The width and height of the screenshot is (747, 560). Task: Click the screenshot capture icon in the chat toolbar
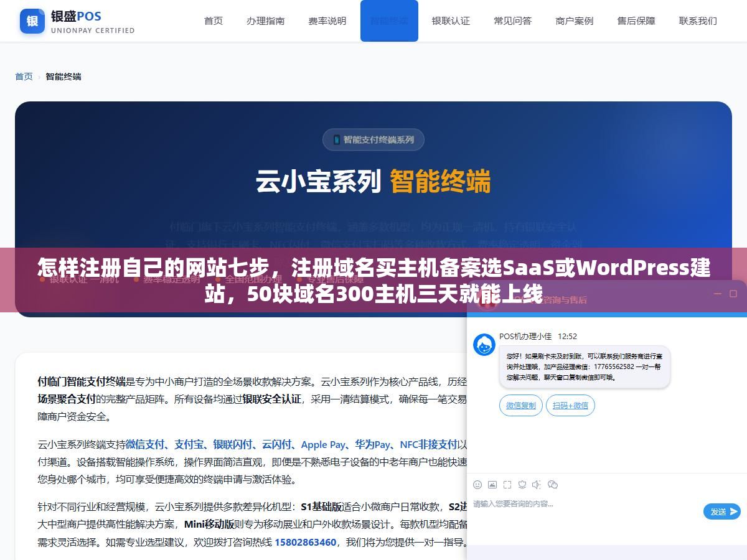coord(507,485)
